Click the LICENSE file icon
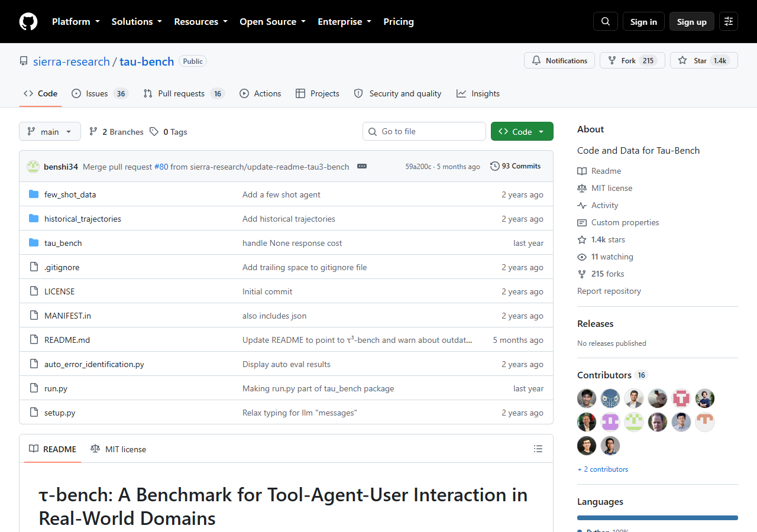 pos(34,291)
